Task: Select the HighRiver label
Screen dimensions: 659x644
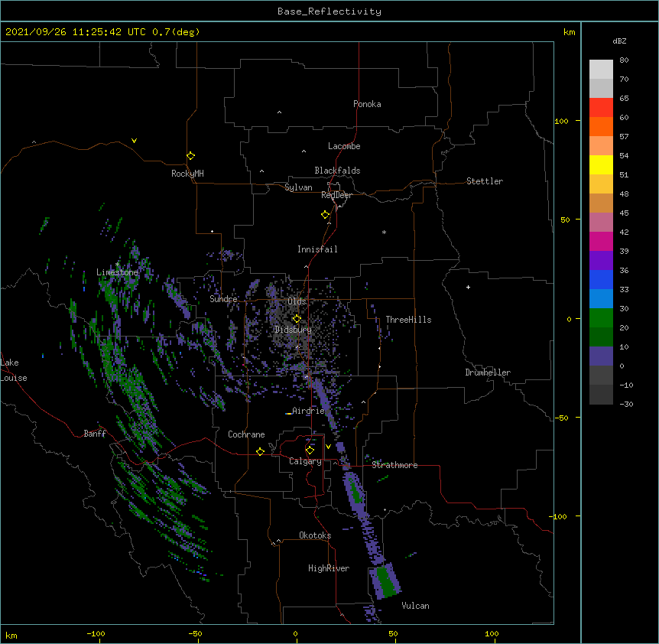Action: coord(329,568)
